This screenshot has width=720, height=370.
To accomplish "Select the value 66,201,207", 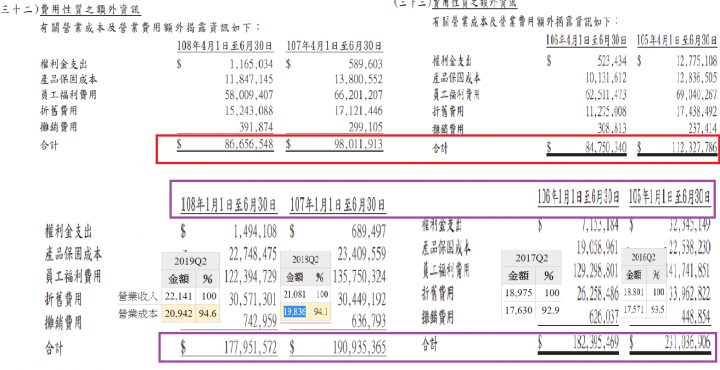I will 359,95.
